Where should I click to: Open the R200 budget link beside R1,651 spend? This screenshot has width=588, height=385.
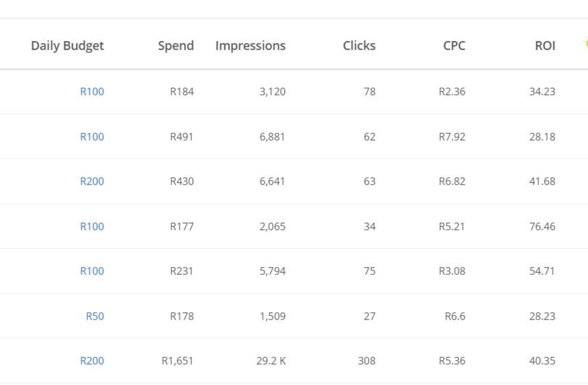[x=92, y=361]
